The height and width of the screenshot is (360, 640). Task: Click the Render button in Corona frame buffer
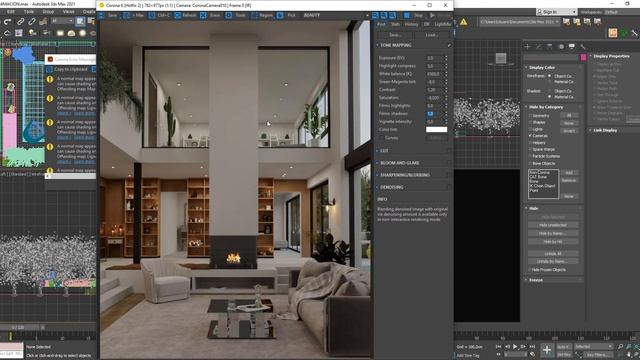440,15
